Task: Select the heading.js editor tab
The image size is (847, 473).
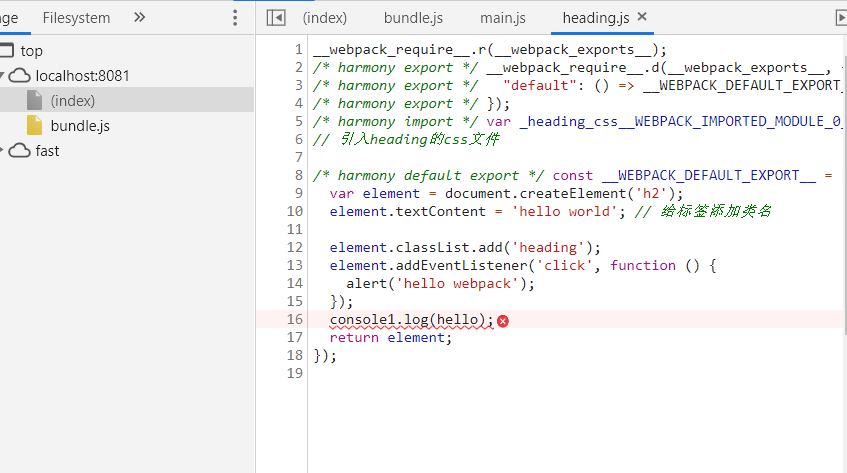Action: [596, 18]
